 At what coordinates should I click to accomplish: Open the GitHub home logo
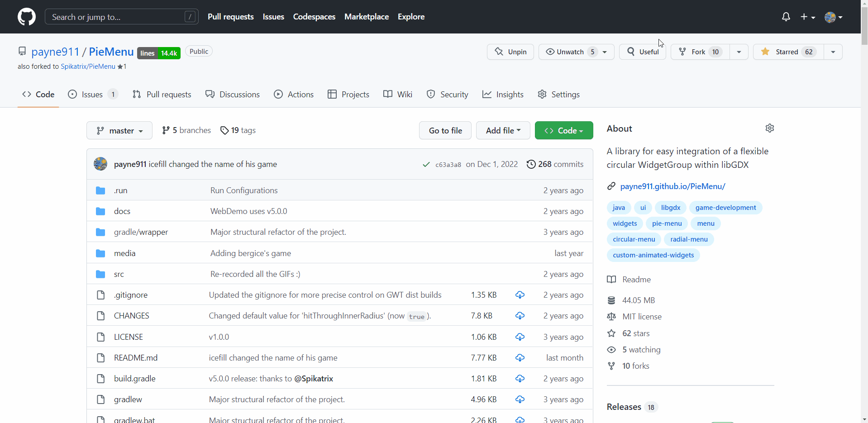click(27, 17)
